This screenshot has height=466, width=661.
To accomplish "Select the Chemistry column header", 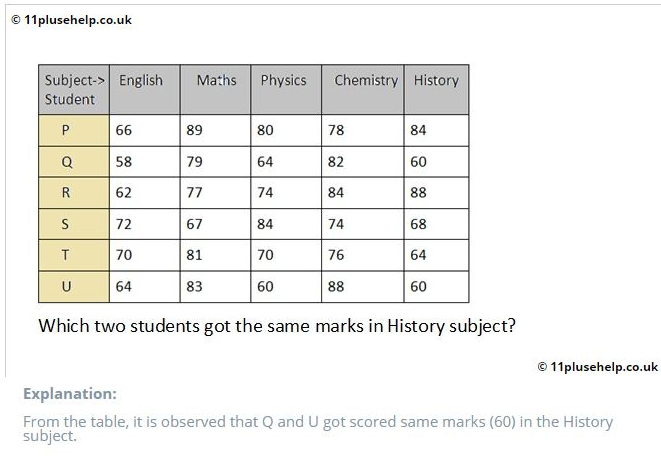I will 363,89.
